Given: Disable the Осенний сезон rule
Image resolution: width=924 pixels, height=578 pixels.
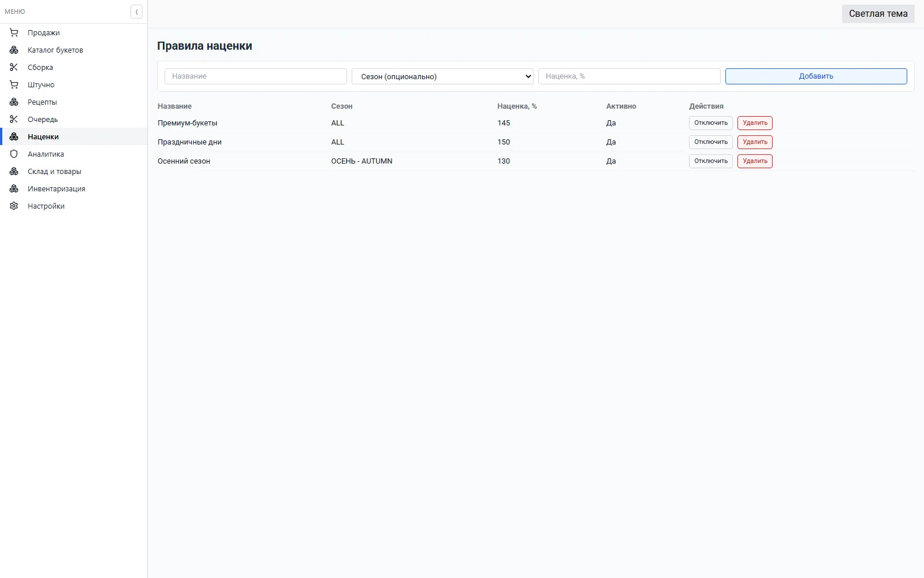Looking at the screenshot, I should point(711,161).
